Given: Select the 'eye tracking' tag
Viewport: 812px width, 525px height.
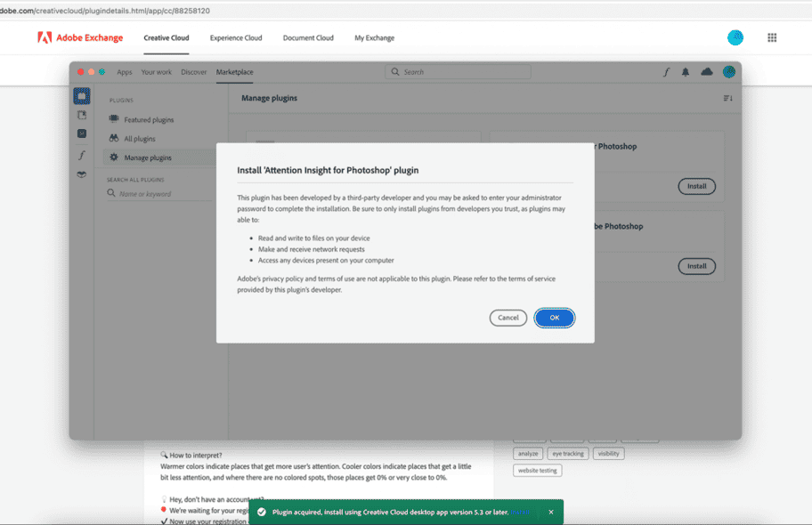Looking at the screenshot, I should (567, 454).
